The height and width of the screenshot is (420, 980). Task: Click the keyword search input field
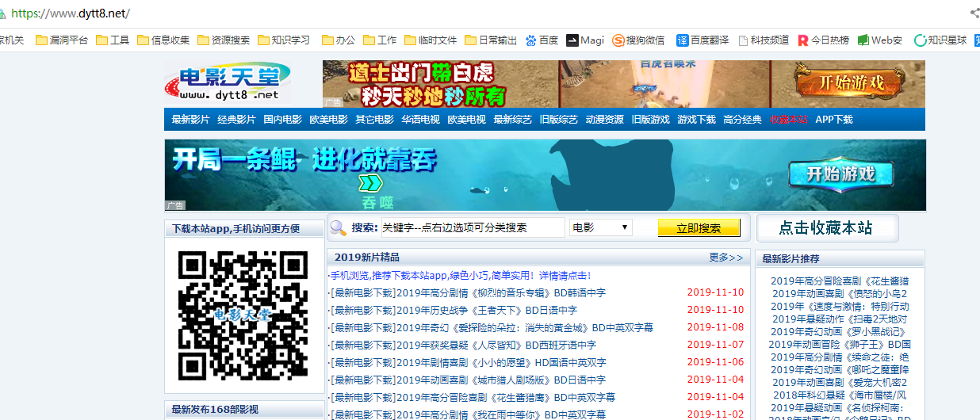[x=473, y=227]
